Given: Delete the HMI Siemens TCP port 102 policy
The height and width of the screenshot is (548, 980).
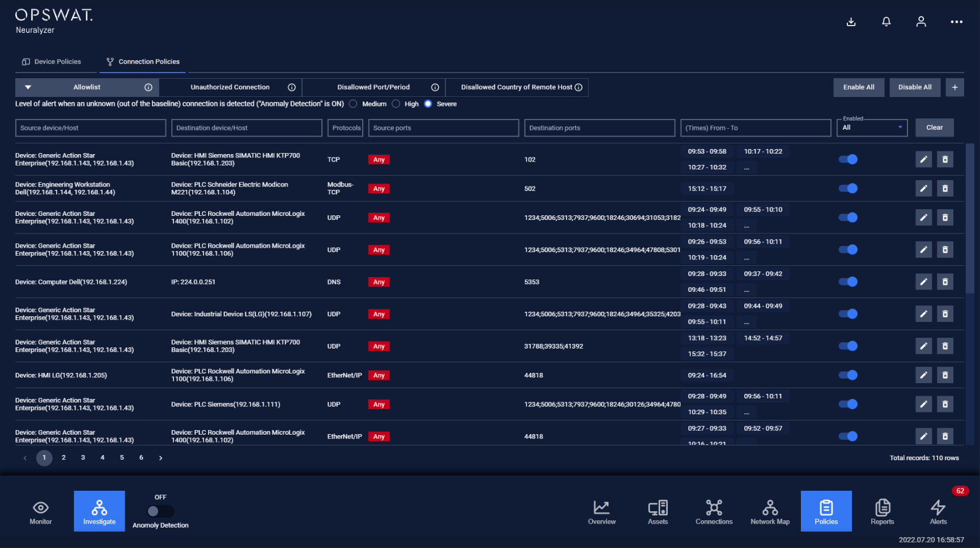Looking at the screenshot, I should (945, 159).
